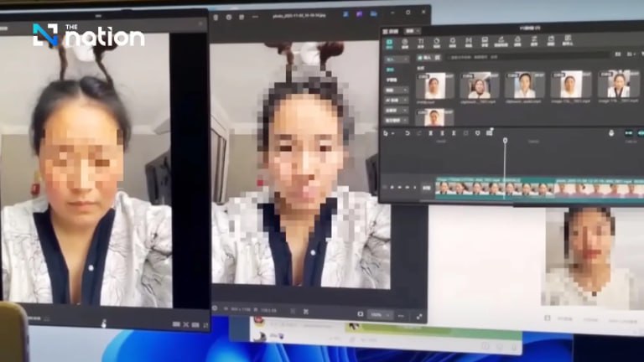Click the microphone voiceover record icon
This screenshot has width=644, height=362.
(610, 133)
